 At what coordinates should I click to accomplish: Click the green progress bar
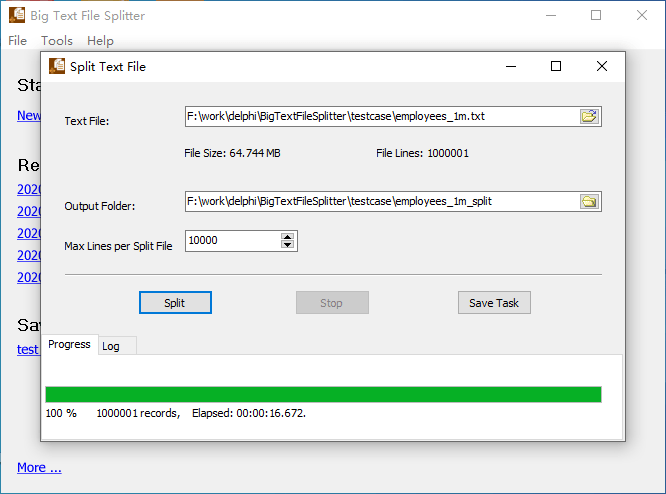323,394
